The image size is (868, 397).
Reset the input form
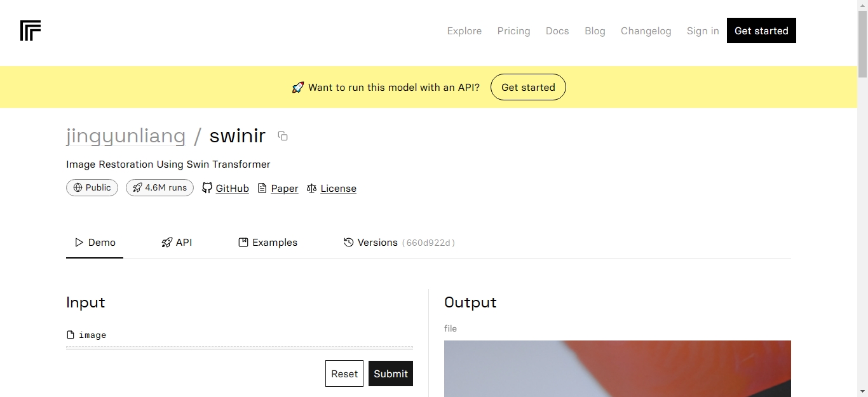344,373
